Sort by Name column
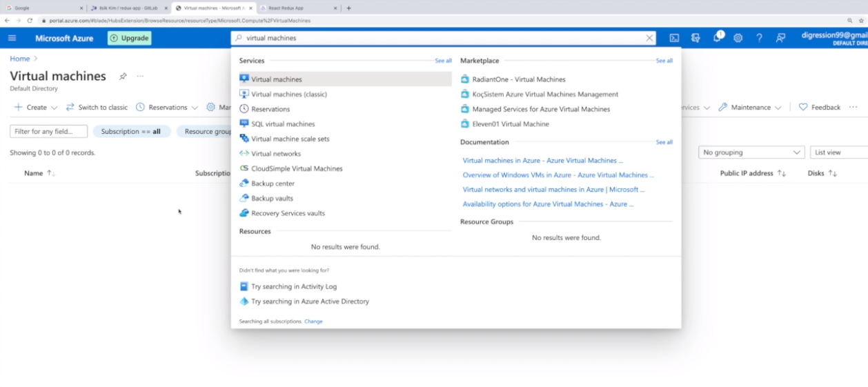Viewport: 868px width, 387px height. point(39,173)
